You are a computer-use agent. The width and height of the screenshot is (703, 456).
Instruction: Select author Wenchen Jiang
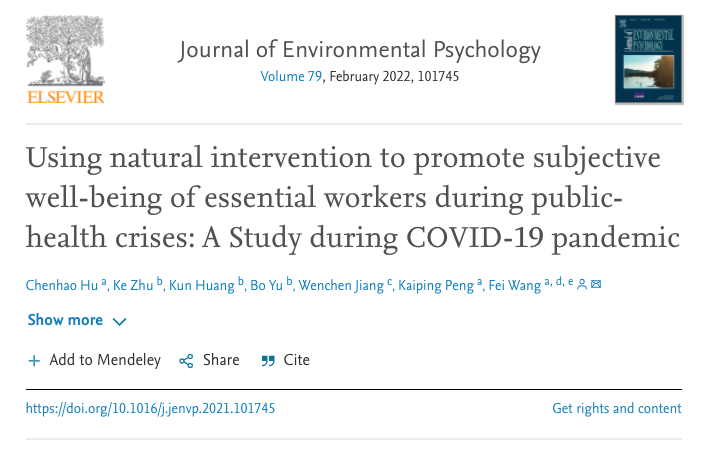(x=343, y=286)
